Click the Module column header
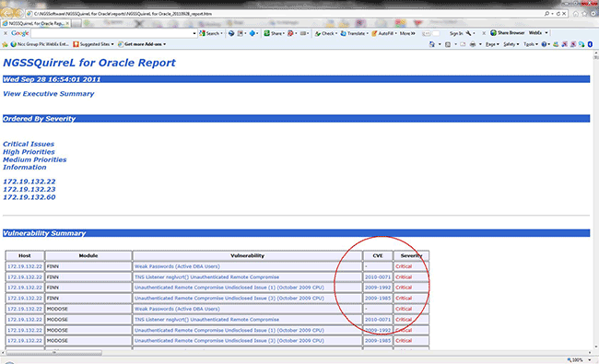The image size is (599, 364). pos(88,256)
